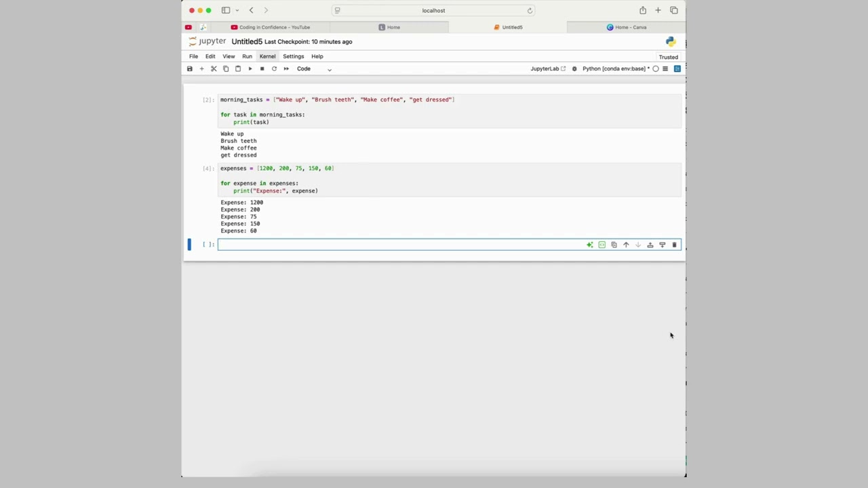Toggle the blue notebook panel icon in toolbar
This screenshot has width=868, height=488.
[677, 68]
